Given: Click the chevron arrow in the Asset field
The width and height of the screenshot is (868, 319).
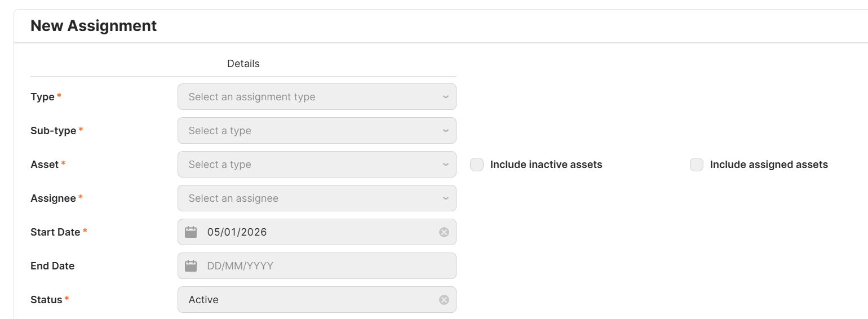Looking at the screenshot, I should coord(445,165).
